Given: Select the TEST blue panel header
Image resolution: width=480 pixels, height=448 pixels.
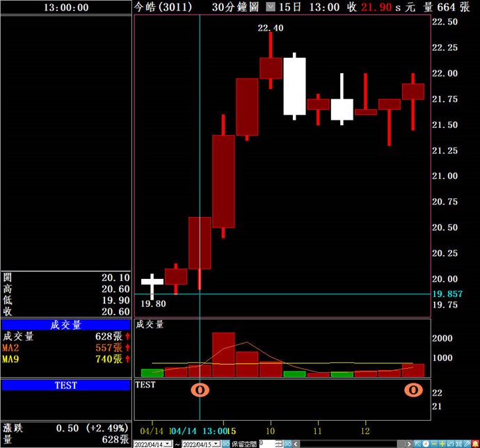Looking at the screenshot, I should tap(66, 385).
